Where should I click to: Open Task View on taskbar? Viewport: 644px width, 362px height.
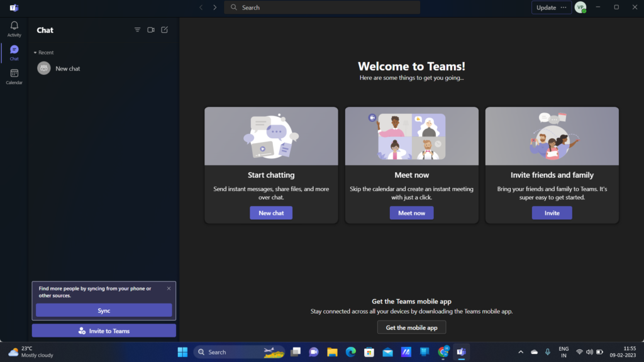pyautogui.click(x=296, y=352)
